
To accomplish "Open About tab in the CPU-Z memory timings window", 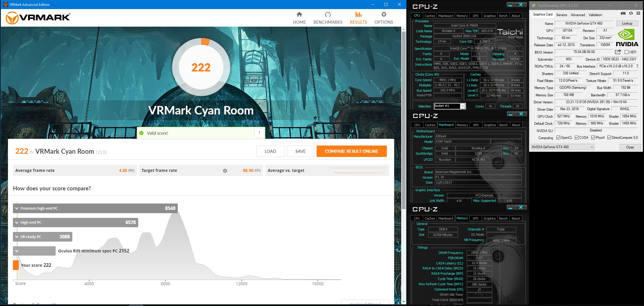I will tap(516, 218).
